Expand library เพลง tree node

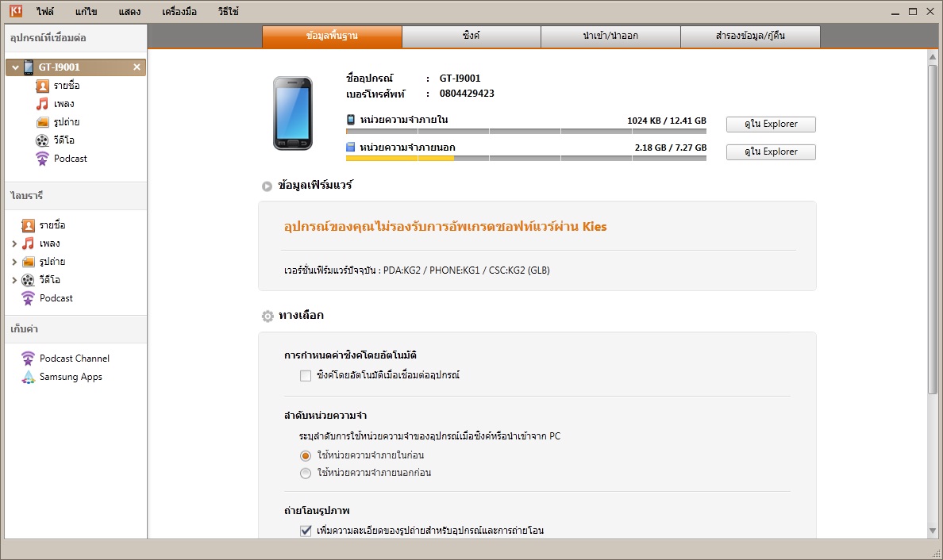click(x=14, y=244)
